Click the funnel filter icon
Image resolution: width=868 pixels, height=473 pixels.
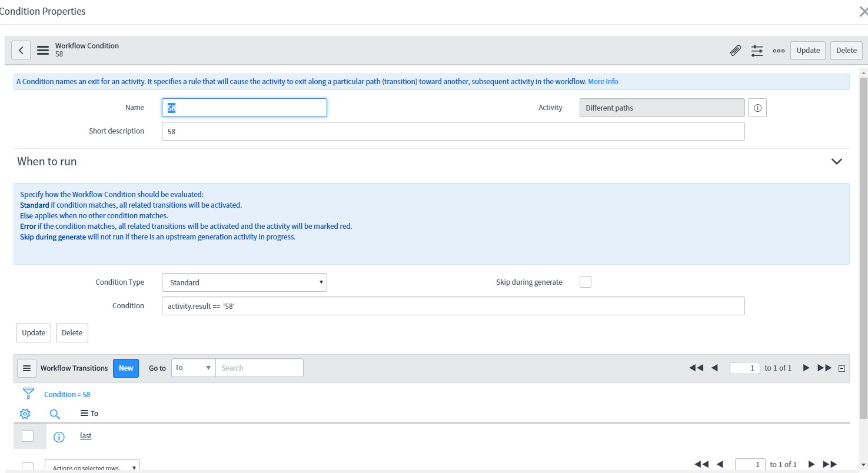coord(28,394)
